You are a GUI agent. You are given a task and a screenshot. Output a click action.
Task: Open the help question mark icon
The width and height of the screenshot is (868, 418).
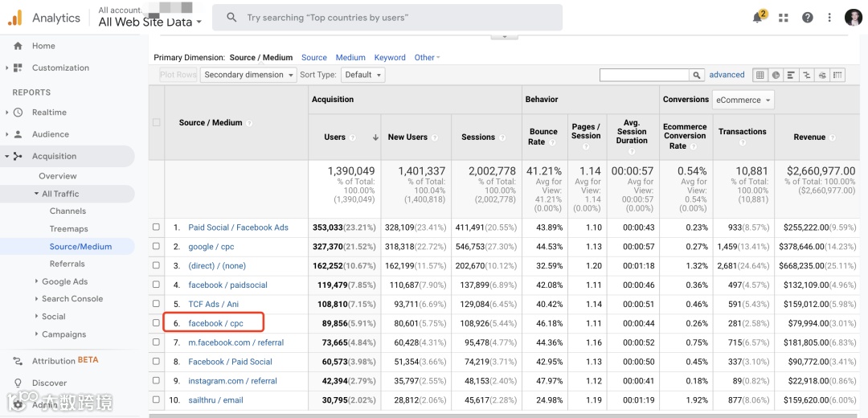point(808,18)
